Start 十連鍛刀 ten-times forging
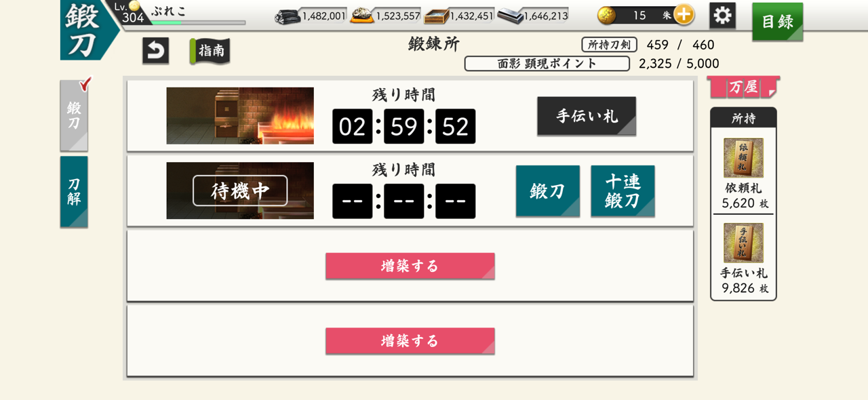 623,191
